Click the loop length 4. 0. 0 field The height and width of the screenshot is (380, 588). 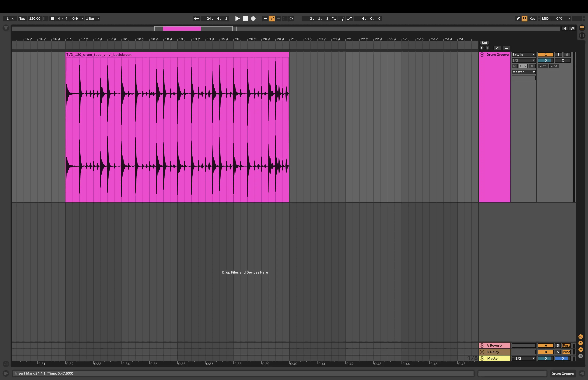click(x=368, y=19)
